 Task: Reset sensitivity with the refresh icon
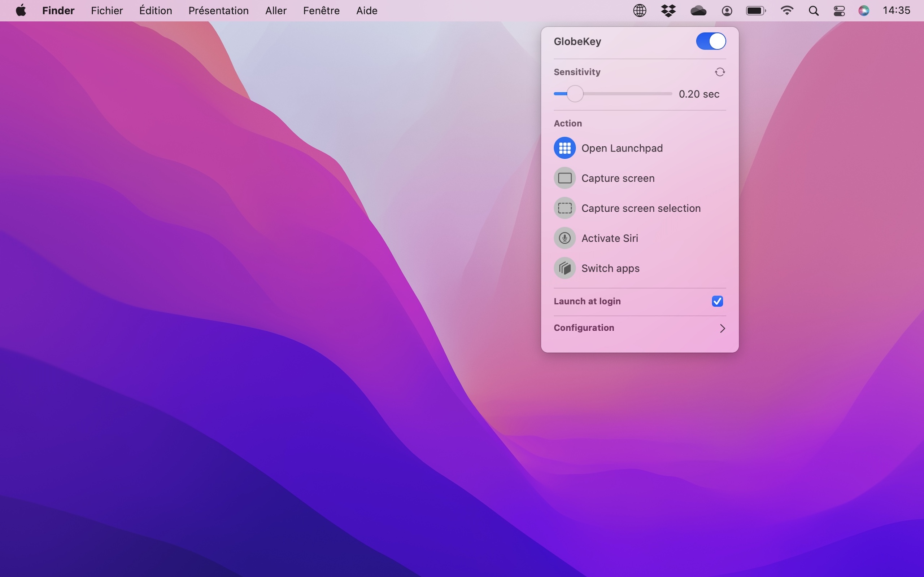pos(720,72)
